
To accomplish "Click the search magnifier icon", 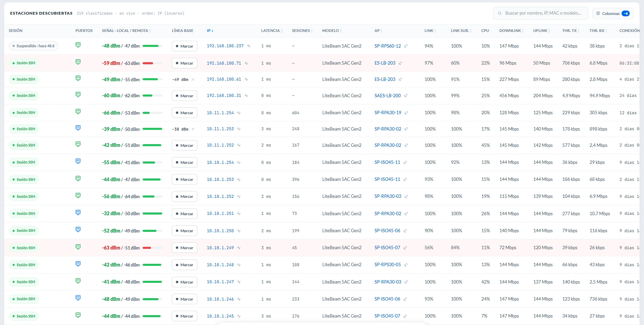I will click(500, 14).
